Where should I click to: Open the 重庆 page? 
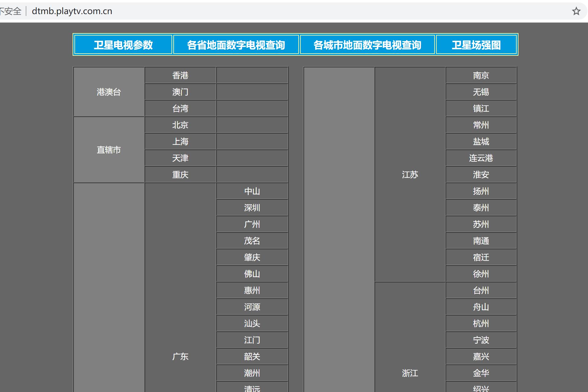(x=180, y=175)
